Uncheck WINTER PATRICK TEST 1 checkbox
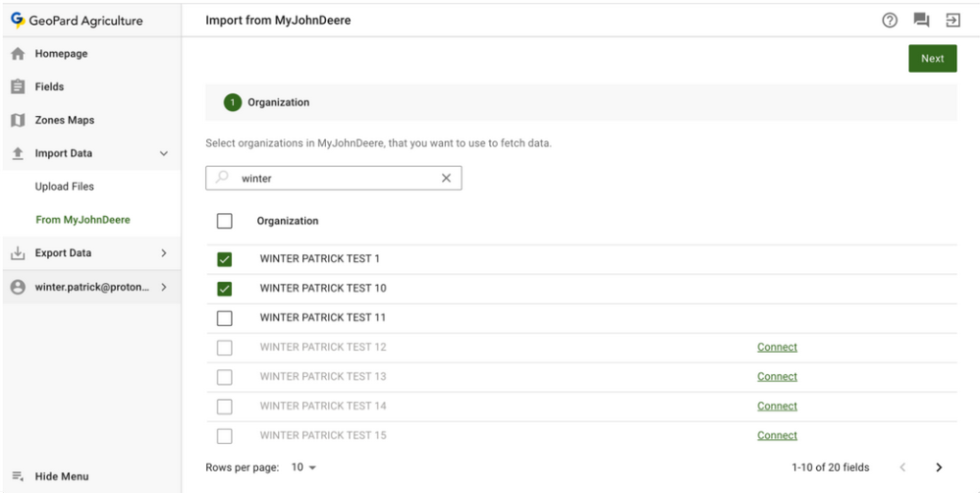Screen dimensions: 980x493 pyautogui.click(x=225, y=259)
